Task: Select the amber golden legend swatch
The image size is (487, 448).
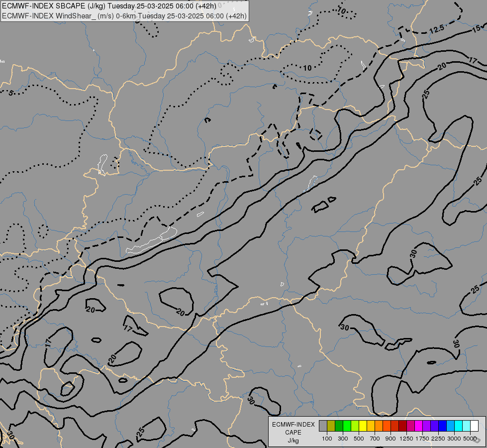Action: [x=371, y=426]
